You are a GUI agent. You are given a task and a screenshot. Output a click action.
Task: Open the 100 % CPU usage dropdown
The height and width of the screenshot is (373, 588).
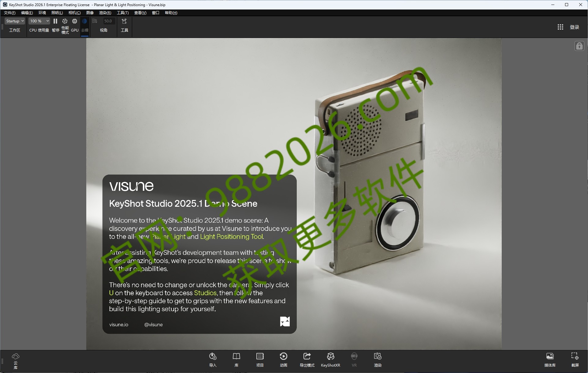pos(39,21)
